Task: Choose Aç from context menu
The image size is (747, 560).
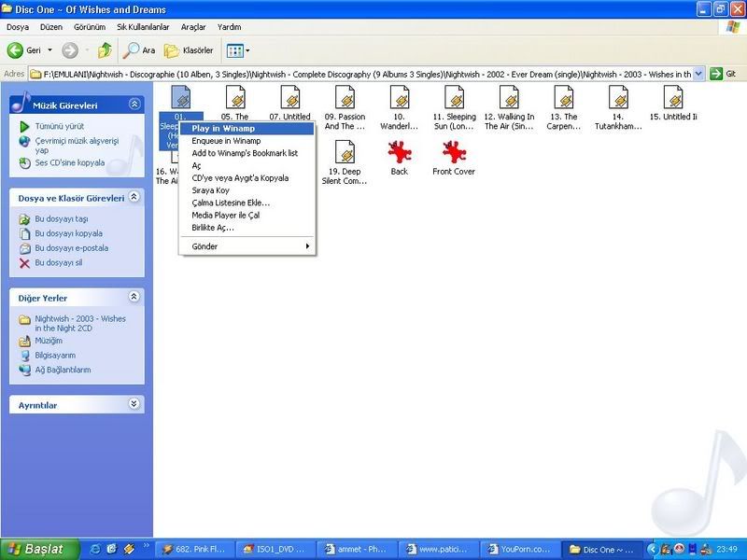Action: 247,166
